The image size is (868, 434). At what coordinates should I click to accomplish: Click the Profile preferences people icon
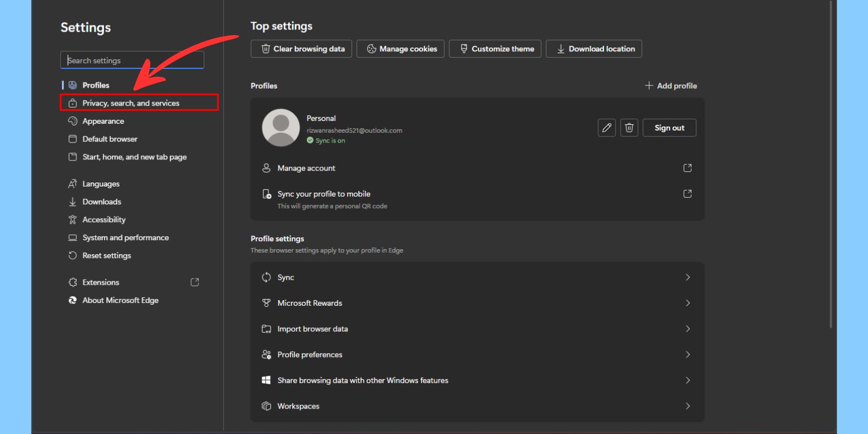coord(267,355)
